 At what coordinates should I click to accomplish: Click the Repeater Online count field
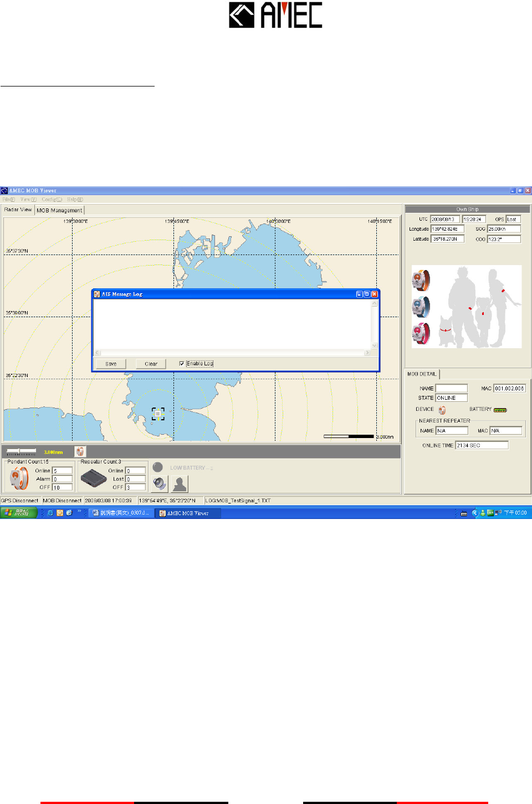point(135,471)
